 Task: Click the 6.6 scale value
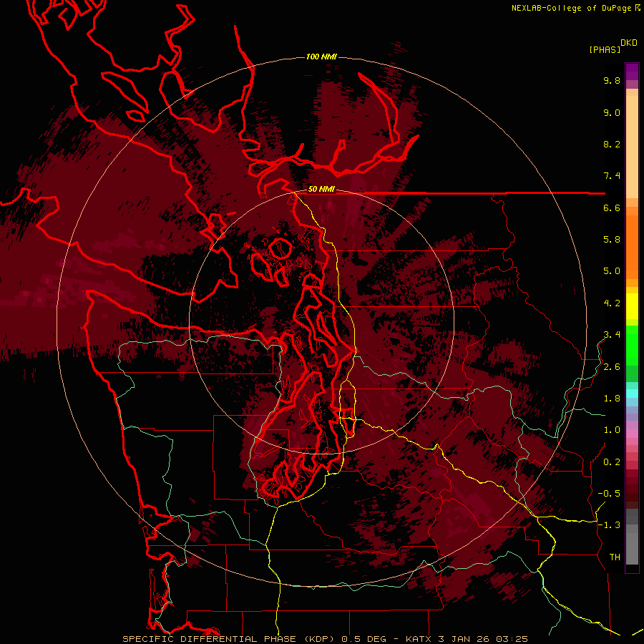(612, 208)
